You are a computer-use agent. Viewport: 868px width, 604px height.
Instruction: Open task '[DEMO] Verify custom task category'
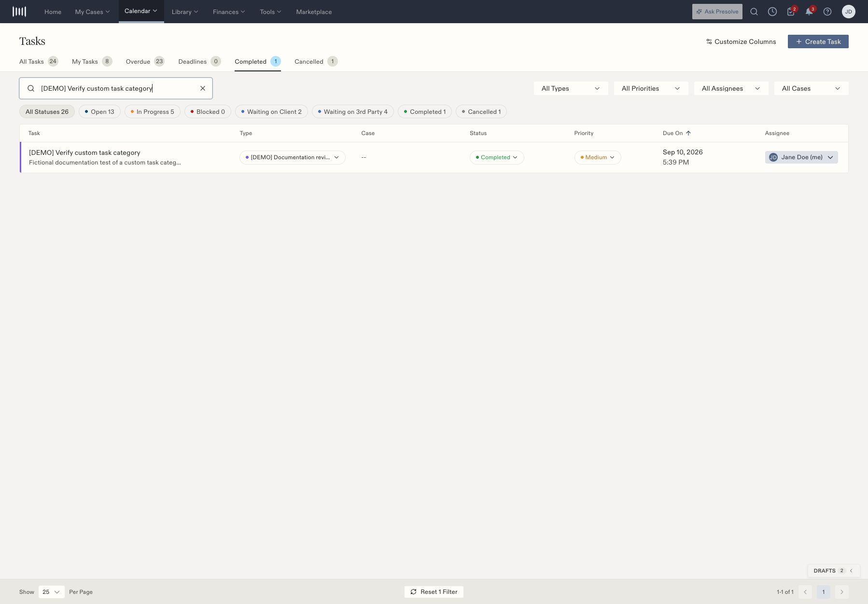tap(84, 152)
